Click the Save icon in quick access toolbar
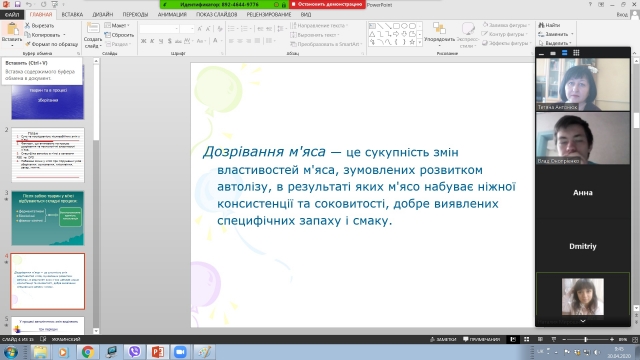The image size is (640, 360). 18,4
